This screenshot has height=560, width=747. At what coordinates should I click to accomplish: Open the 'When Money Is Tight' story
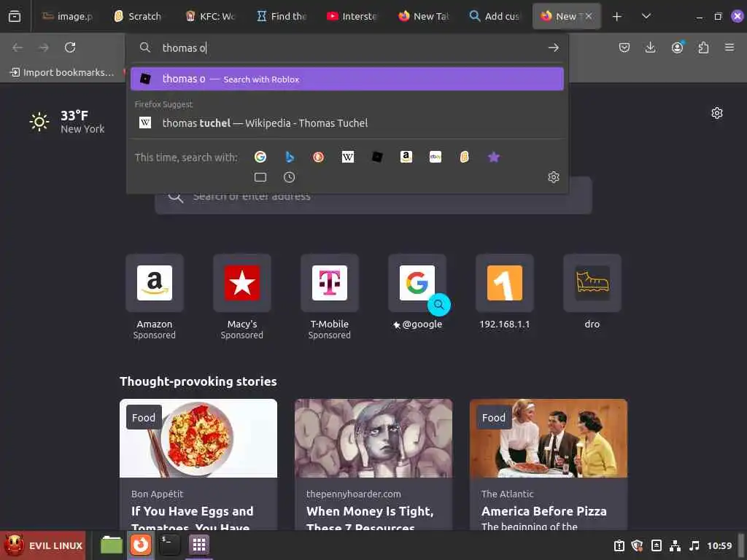pos(373,464)
